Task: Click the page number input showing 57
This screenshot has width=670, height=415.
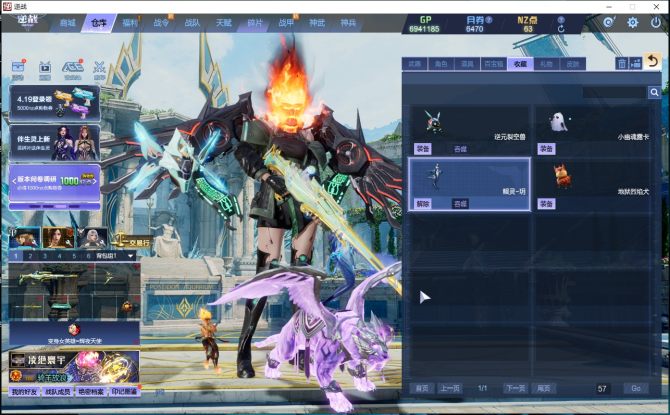Action: (602, 389)
